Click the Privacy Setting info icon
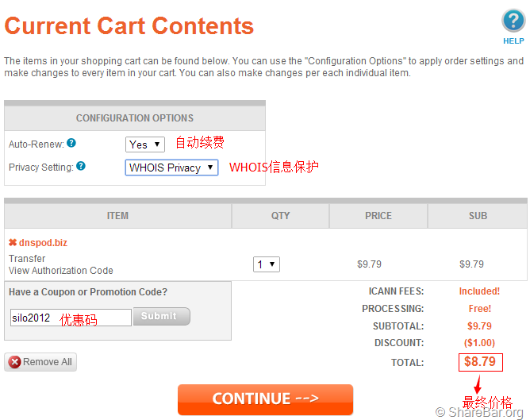Viewport: 530px width, 420px height. pos(81,167)
